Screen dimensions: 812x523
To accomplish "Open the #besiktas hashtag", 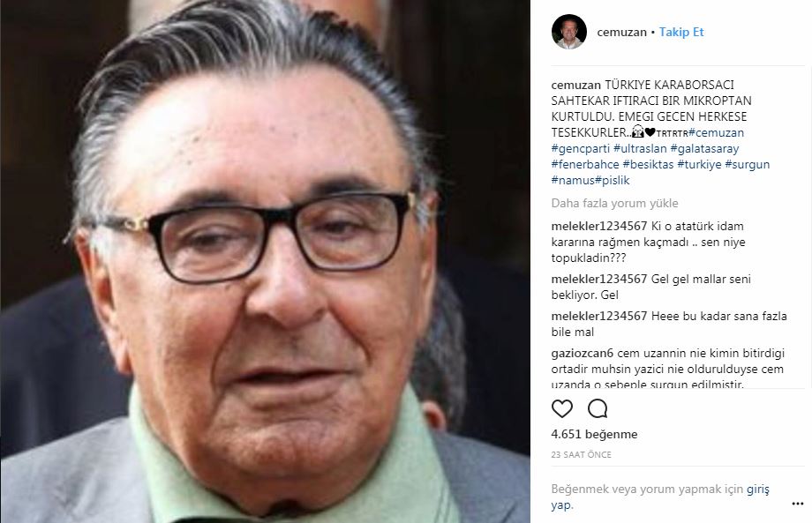I will click(x=648, y=165).
